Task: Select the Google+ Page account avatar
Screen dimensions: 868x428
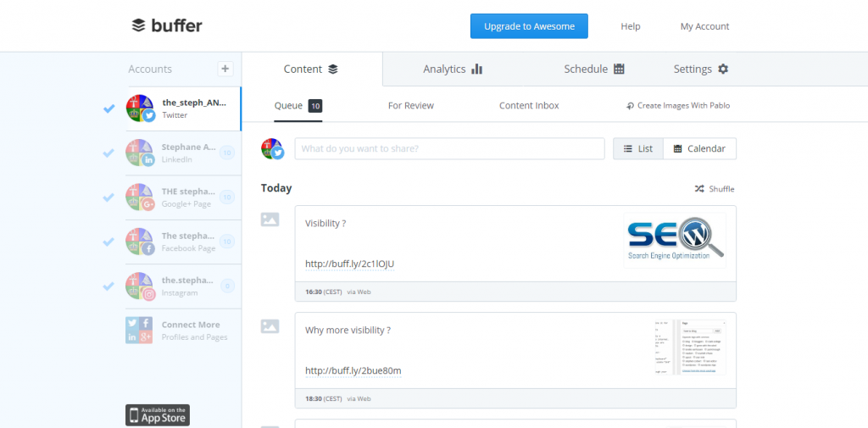Action: pos(140,197)
